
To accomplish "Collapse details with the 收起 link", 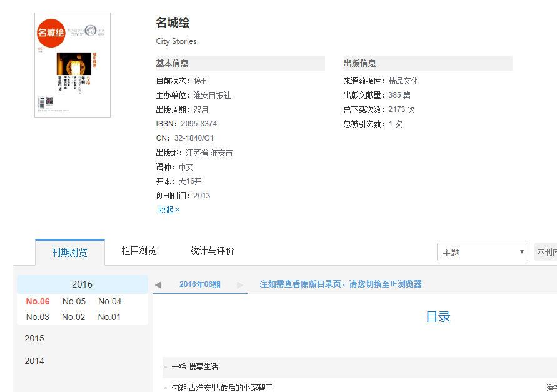I will pos(169,210).
